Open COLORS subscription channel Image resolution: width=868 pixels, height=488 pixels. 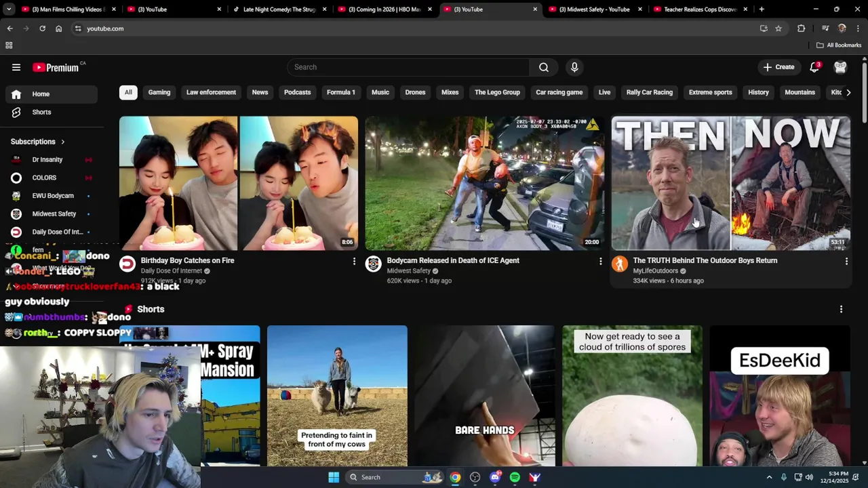(52, 178)
